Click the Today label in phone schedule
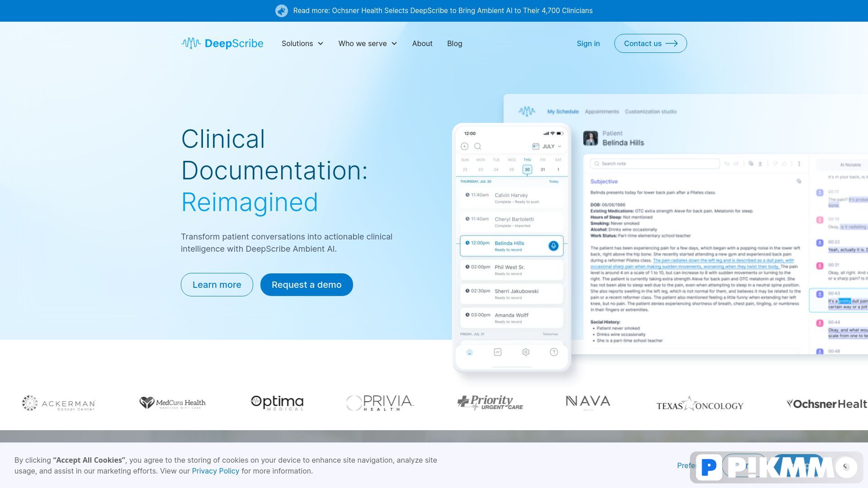 (x=553, y=182)
